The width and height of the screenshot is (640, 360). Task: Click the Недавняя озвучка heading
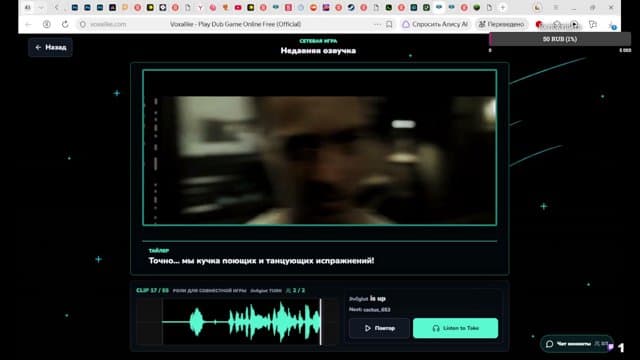point(318,51)
